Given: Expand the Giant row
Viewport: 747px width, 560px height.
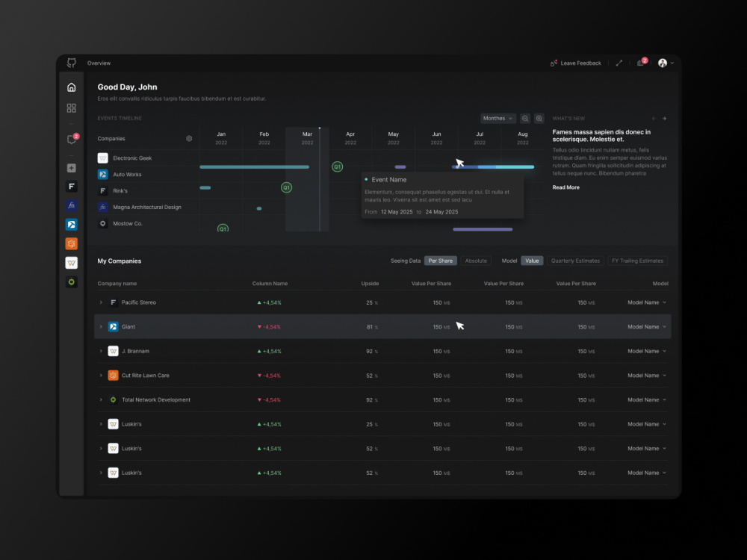Looking at the screenshot, I should [101, 327].
